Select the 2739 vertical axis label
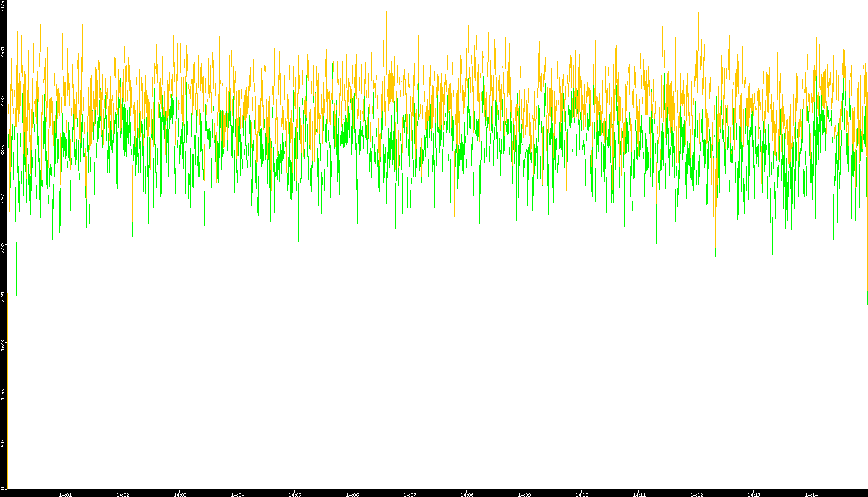868x497 pixels. point(3,247)
